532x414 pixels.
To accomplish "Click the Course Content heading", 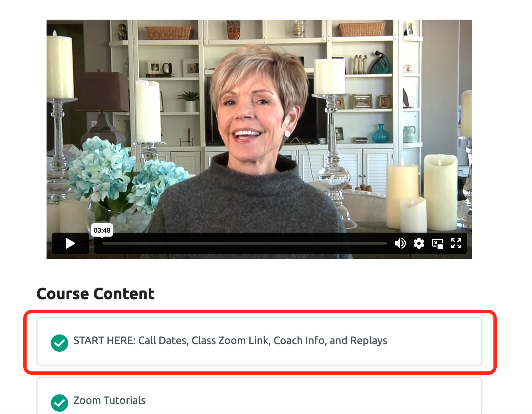I will [95, 294].
